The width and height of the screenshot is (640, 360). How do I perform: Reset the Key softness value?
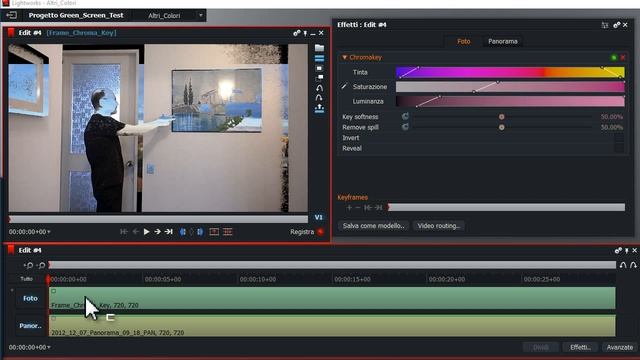coord(405,116)
